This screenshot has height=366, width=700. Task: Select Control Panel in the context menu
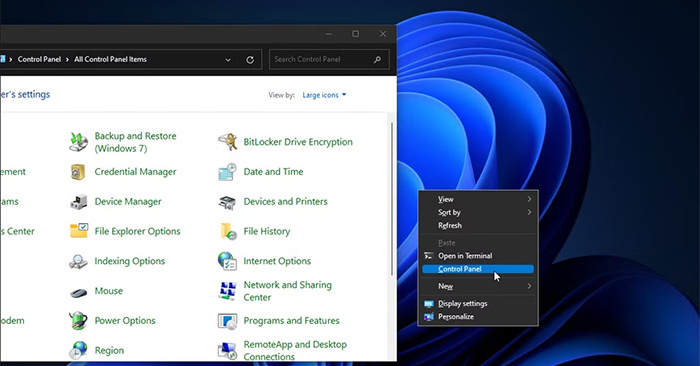pos(478,269)
